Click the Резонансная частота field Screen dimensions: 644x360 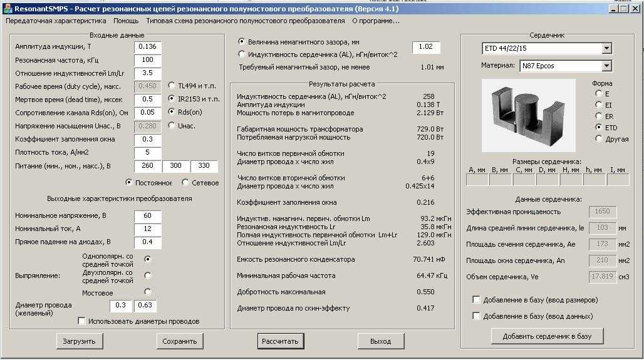[x=147, y=60]
